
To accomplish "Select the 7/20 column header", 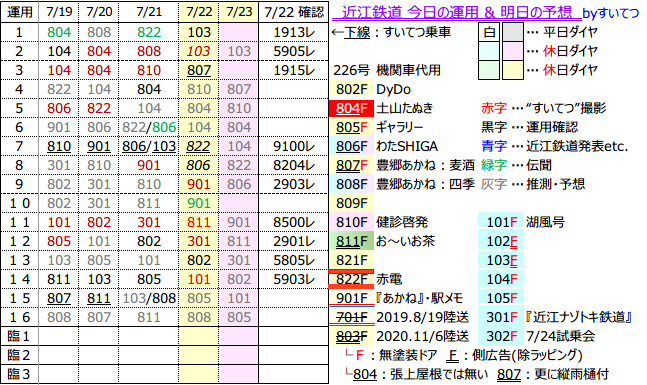I will tap(99, 12).
